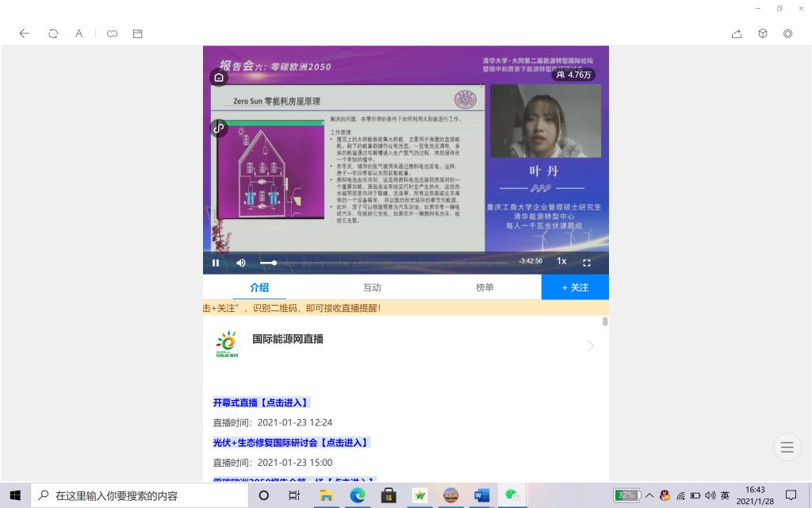Go back with the browser back arrow

coord(25,33)
